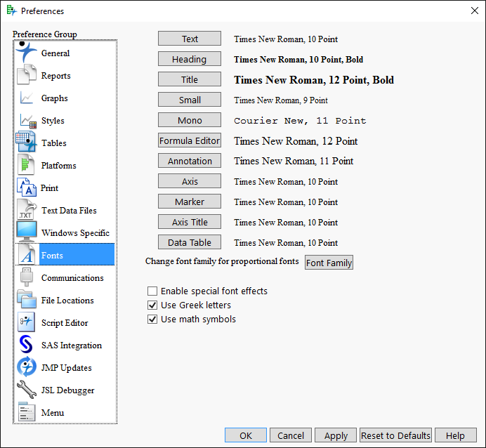Select the Text Data Files TXT icon
Screen dimensions: 486x448
coord(27,209)
